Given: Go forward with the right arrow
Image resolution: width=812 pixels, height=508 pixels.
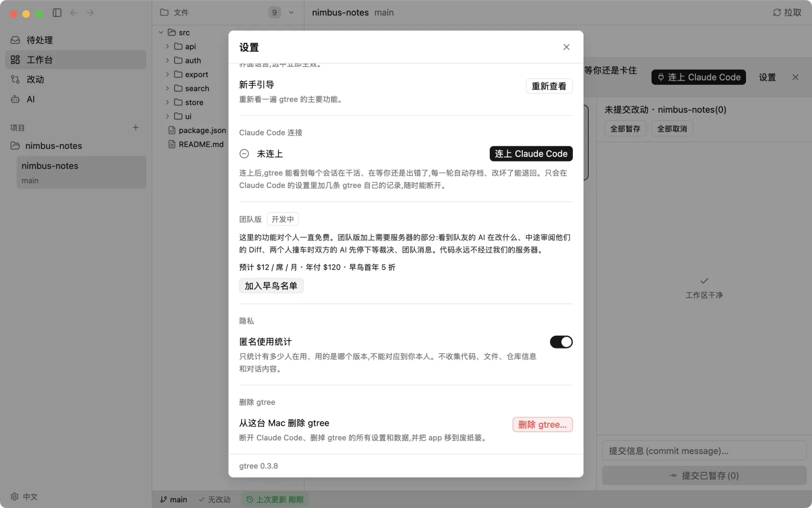Looking at the screenshot, I should 90,13.
